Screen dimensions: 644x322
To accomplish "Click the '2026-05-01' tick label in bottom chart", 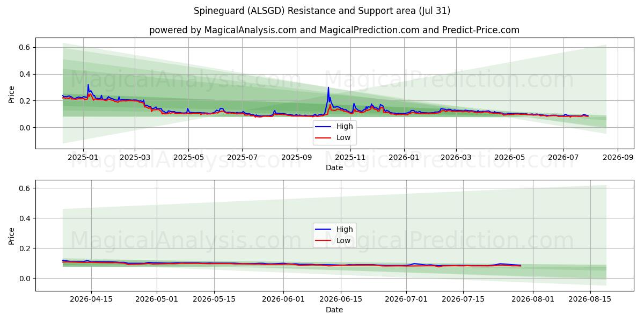I will [x=157, y=299].
